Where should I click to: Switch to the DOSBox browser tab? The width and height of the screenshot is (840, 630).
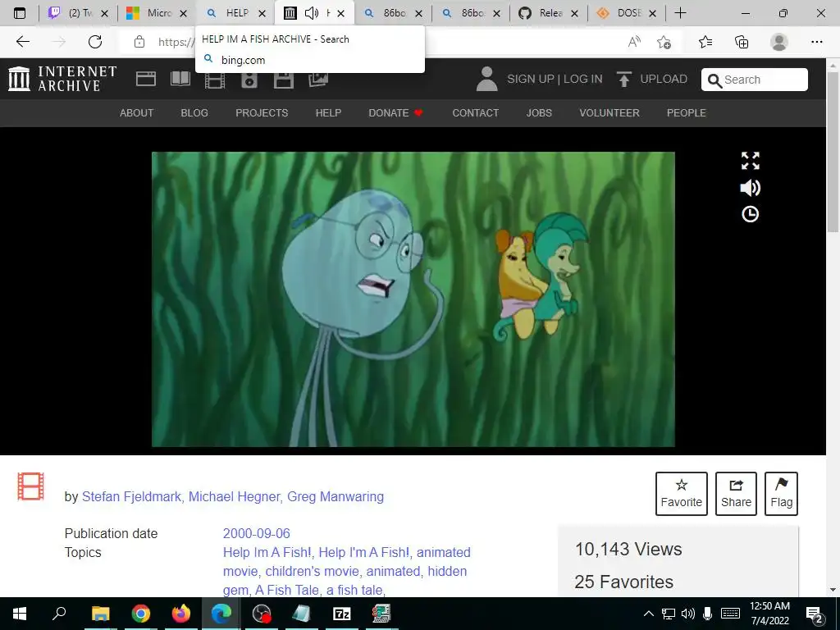coord(627,13)
